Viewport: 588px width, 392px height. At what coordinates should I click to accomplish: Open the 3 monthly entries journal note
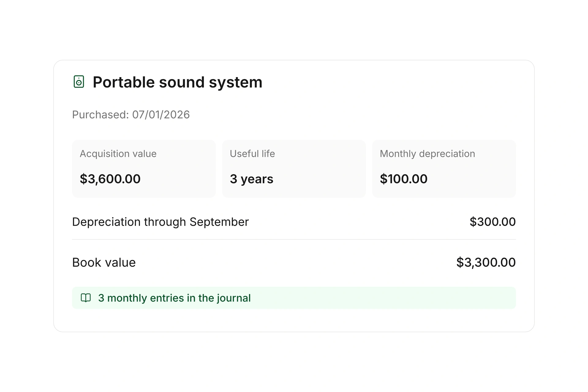294,298
